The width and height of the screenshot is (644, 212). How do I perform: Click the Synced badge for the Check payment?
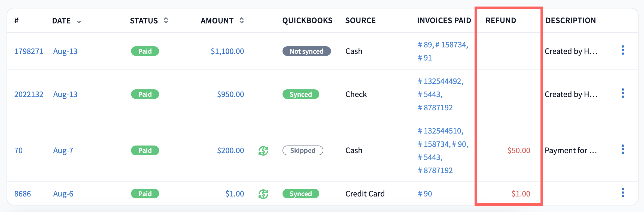click(x=300, y=94)
